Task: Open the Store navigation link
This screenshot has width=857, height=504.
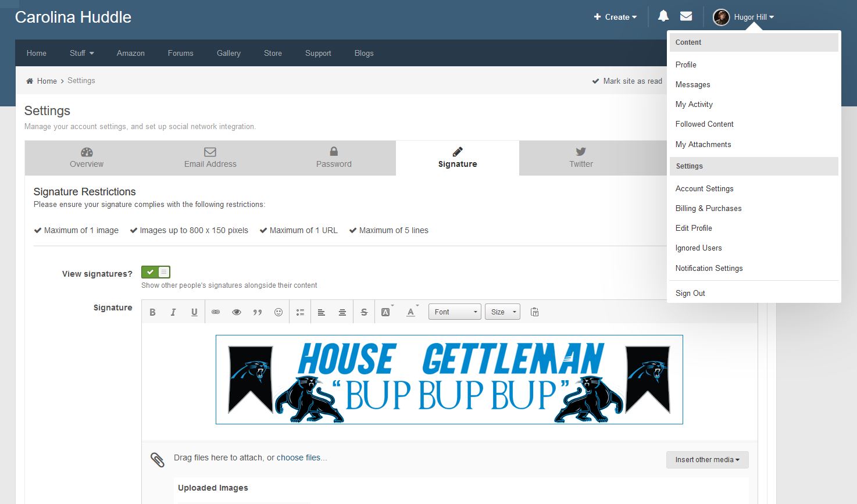Action: point(273,53)
